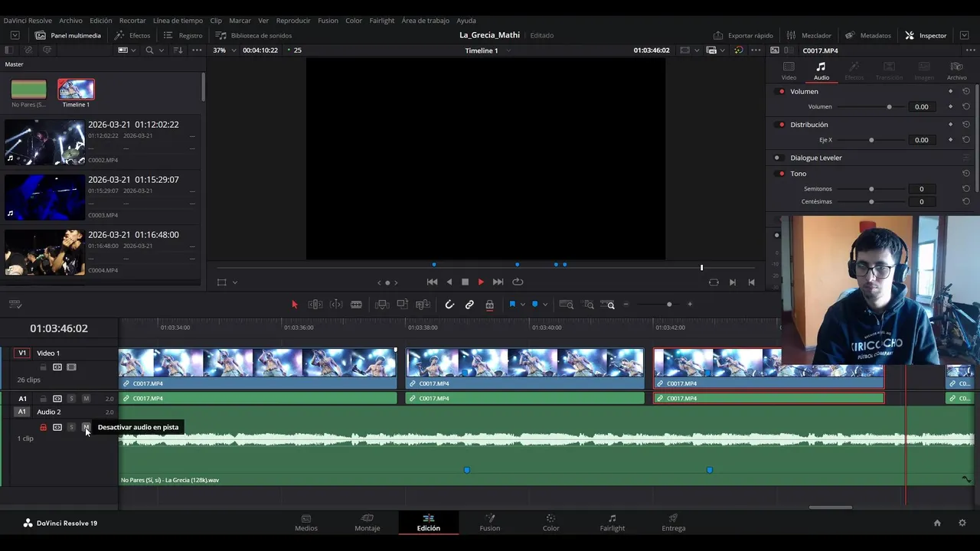Click the Semitonos slider handle
This screenshot has width=980, height=551.
(x=871, y=189)
